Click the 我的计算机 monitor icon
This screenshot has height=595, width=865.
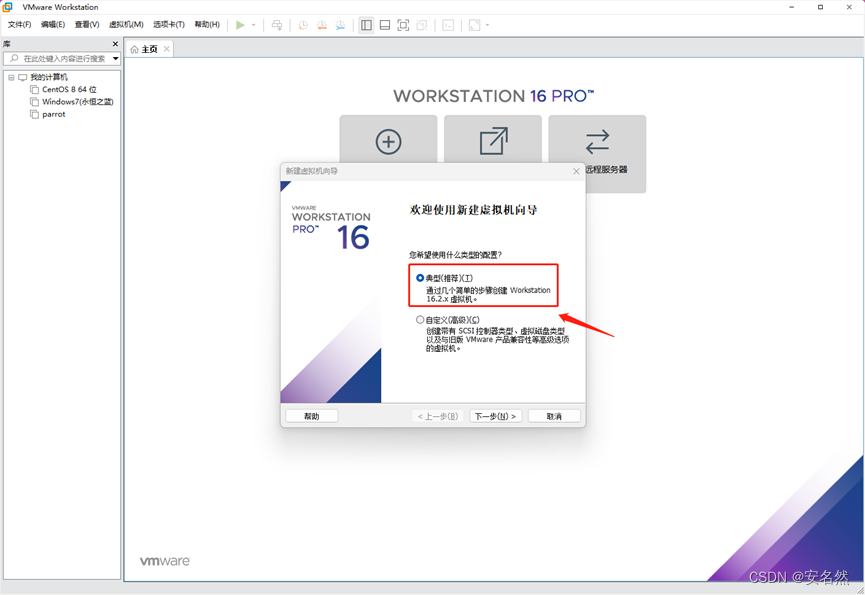click(23, 78)
